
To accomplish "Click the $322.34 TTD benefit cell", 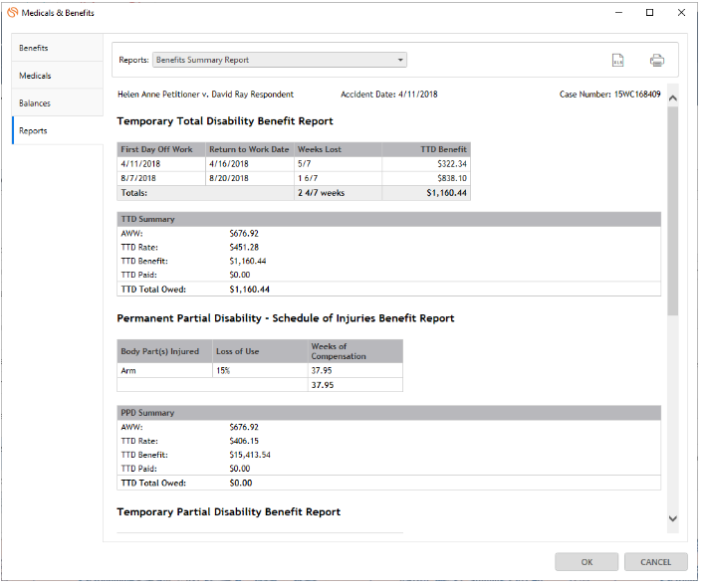I will [x=426, y=164].
